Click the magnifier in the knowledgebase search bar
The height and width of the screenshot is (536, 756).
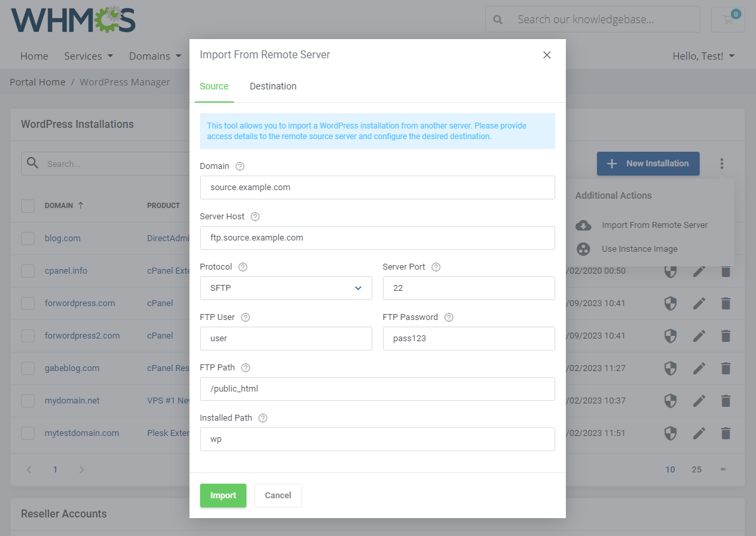497,19
